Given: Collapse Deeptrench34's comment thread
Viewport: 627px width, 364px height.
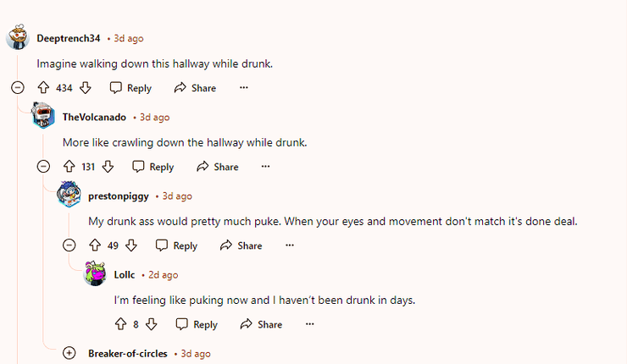Looking at the screenshot, I should tap(17, 88).
